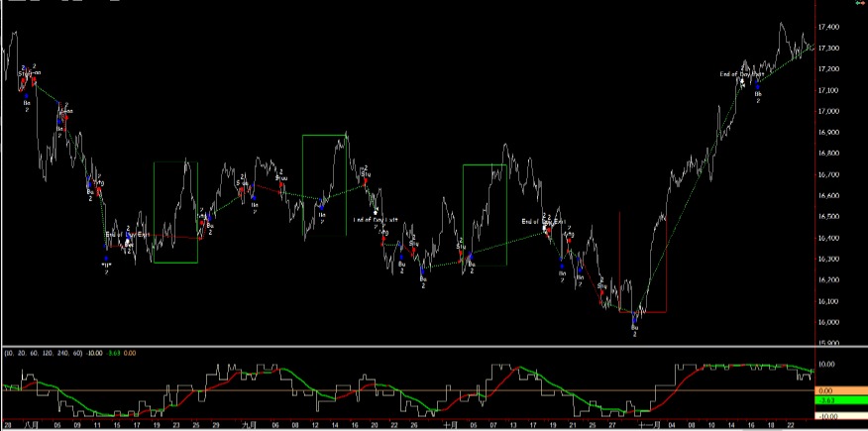Screen dimensions: 868x431
Task: Click the Buy arrow at the chart's lowest point
Action: tap(635, 317)
